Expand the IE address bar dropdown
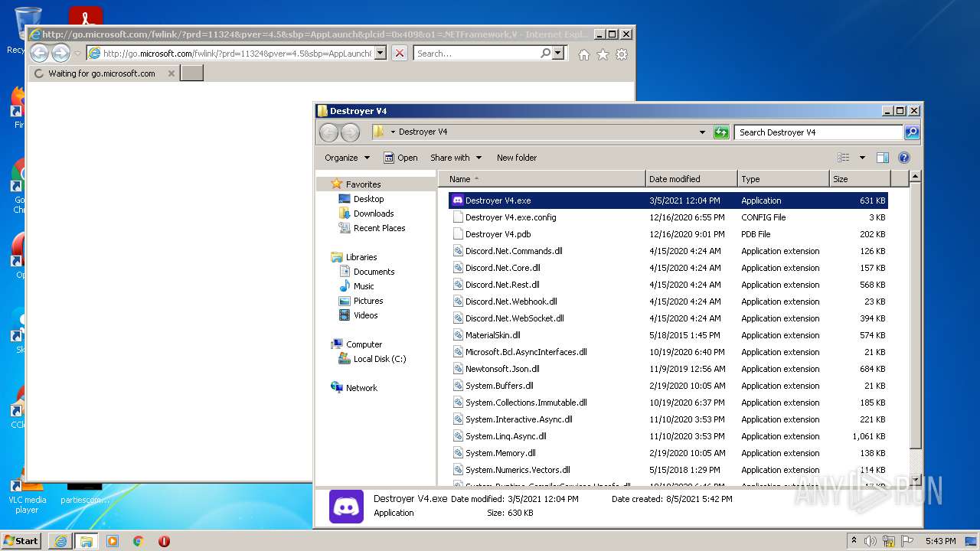The width and height of the screenshot is (980, 551). pos(380,54)
